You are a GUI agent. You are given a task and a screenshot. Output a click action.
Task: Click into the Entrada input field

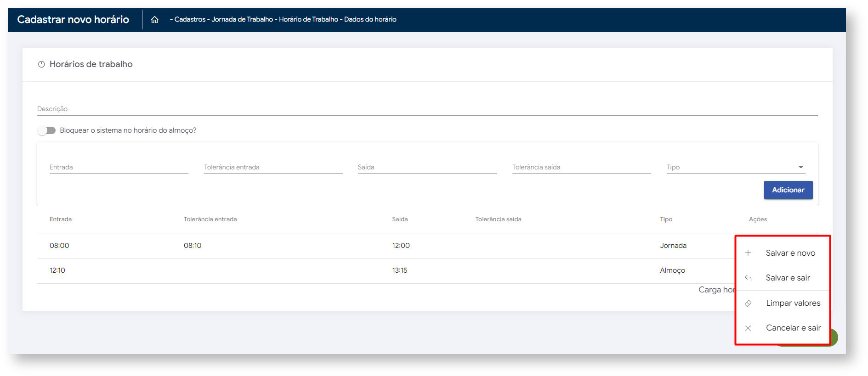[119, 167]
